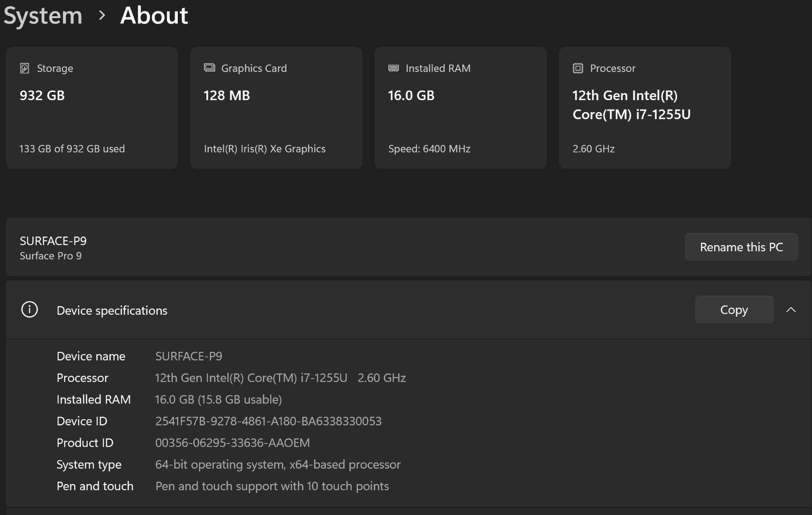Open the Processor i7-1255U card
812x515 pixels.
645,108
